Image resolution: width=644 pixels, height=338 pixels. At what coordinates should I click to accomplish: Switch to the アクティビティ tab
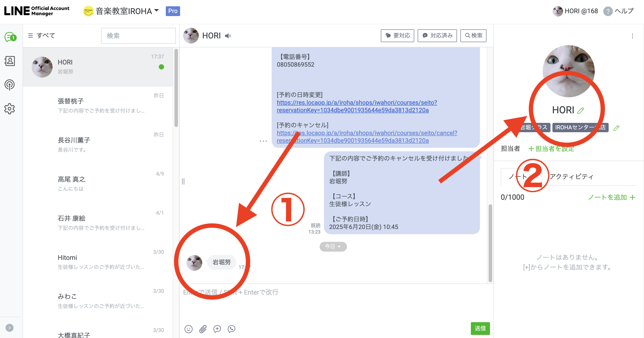click(571, 177)
